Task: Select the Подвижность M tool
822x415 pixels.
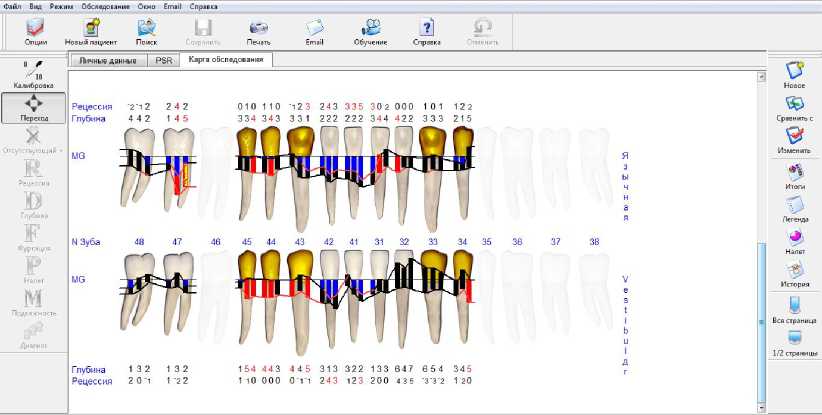Action: [x=34, y=304]
